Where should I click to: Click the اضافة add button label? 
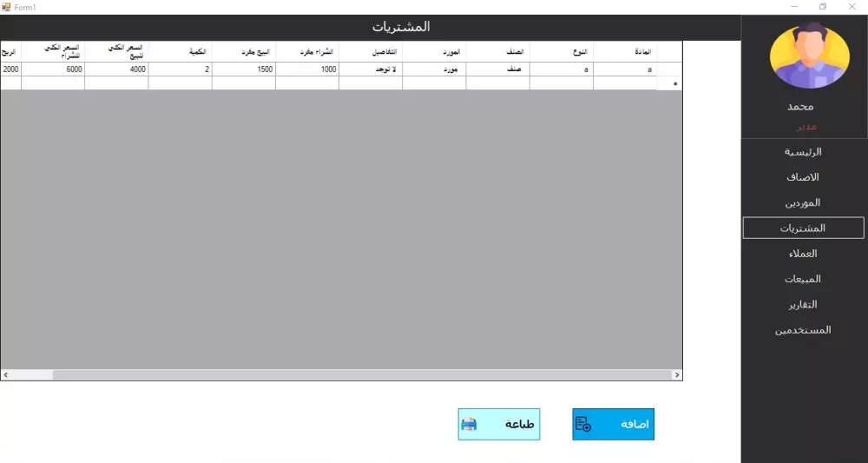pyautogui.click(x=635, y=424)
